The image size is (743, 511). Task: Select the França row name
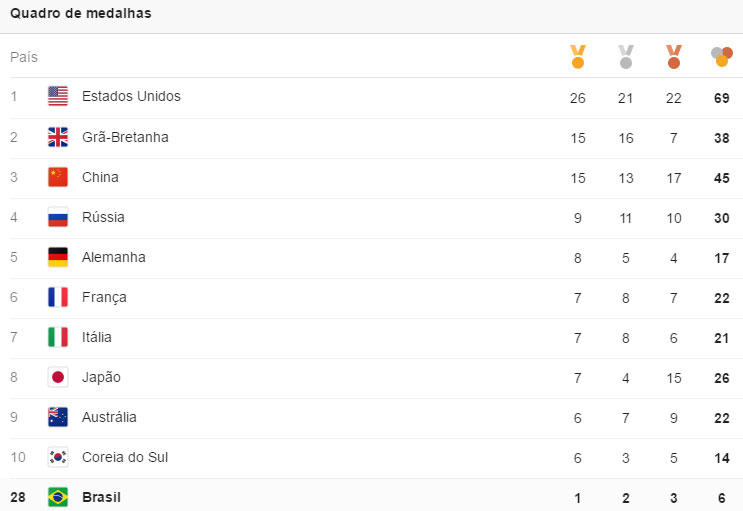point(104,297)
